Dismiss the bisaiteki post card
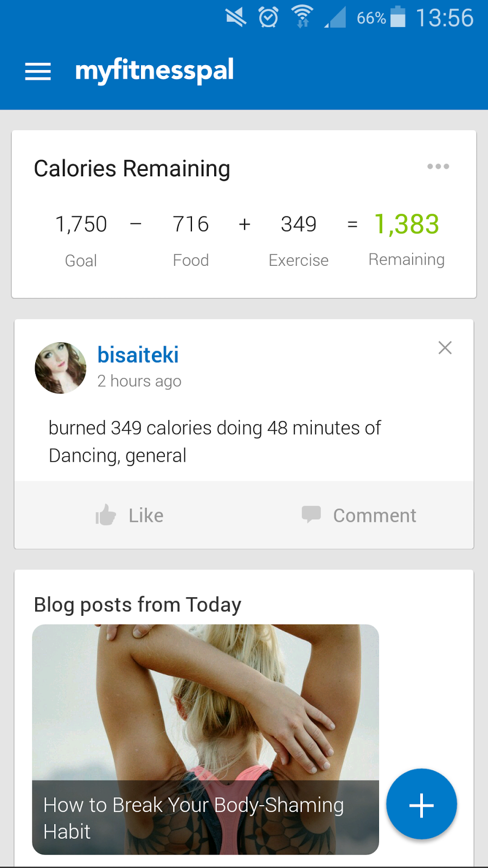This screenshot has width=488, height=868. pos(445,348)
